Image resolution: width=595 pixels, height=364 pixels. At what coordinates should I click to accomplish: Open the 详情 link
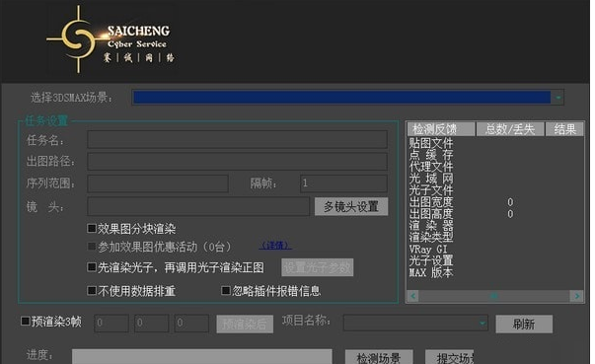point(275,246)
